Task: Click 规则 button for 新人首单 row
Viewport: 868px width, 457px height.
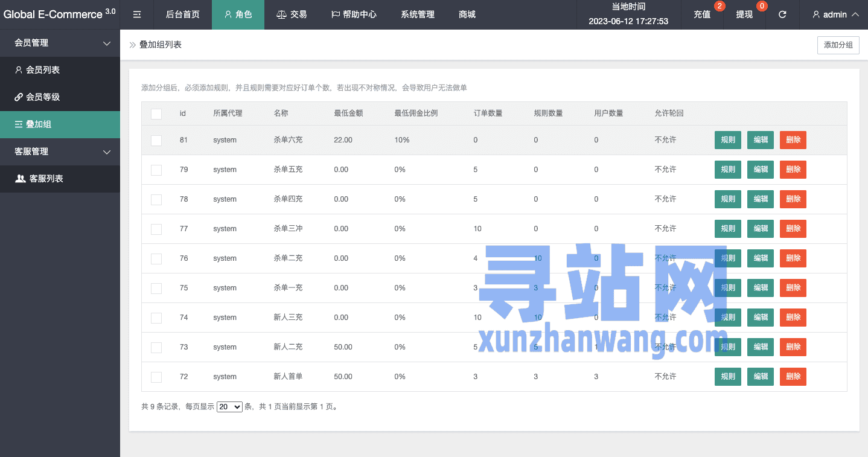Action: point(727,377)
